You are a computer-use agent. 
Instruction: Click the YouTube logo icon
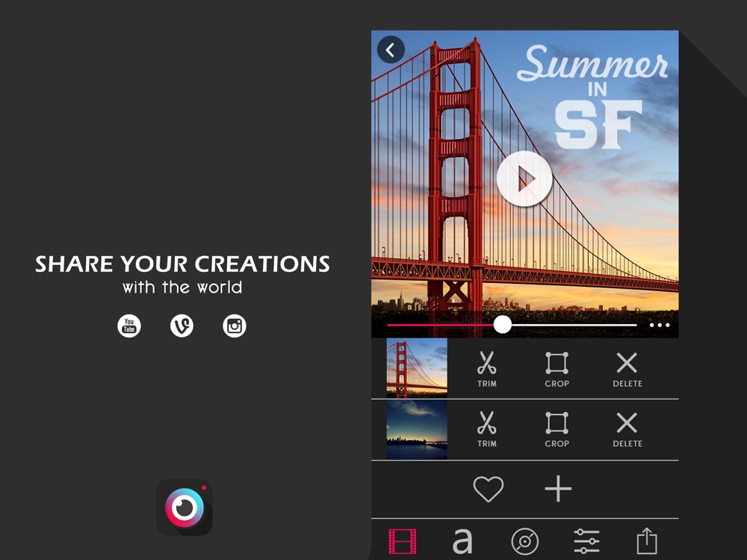129,326
